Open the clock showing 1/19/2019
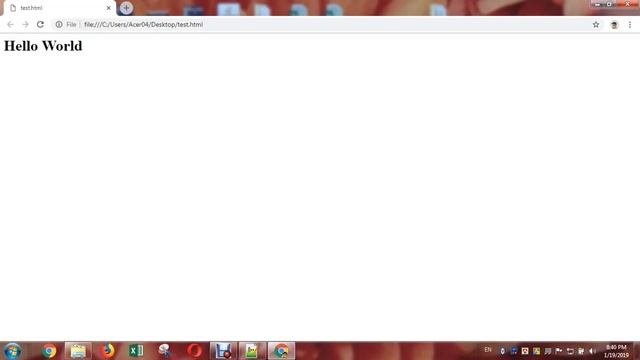The height and width of the screenshot is (360, 640). click(x=616, y=351)
